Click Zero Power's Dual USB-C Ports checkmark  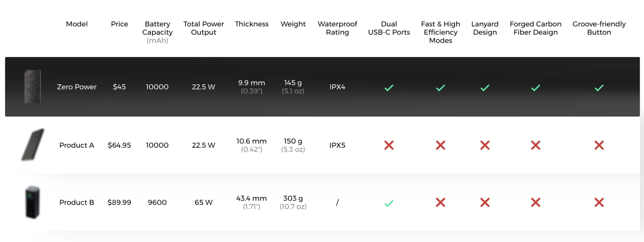(x=389, y=88)
